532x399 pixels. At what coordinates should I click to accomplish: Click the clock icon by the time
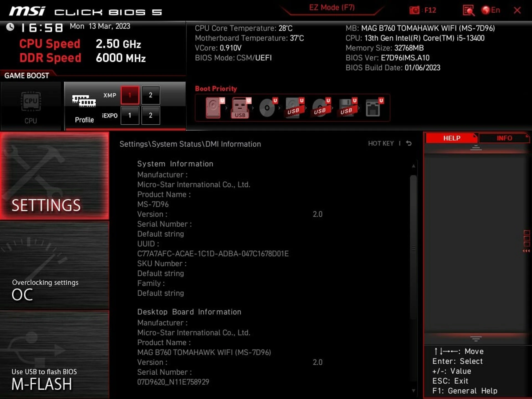tap(10, 27)
